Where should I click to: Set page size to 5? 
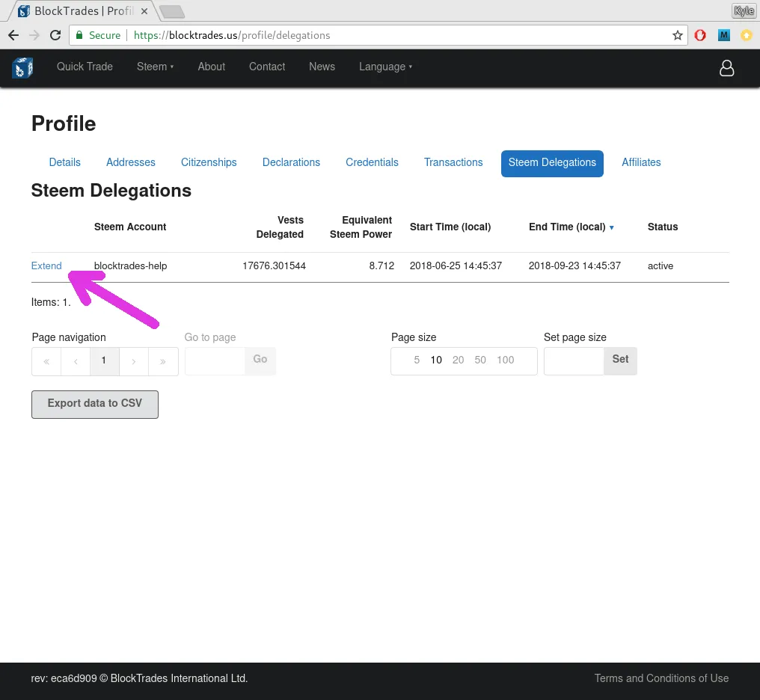[x=417, y=360]
